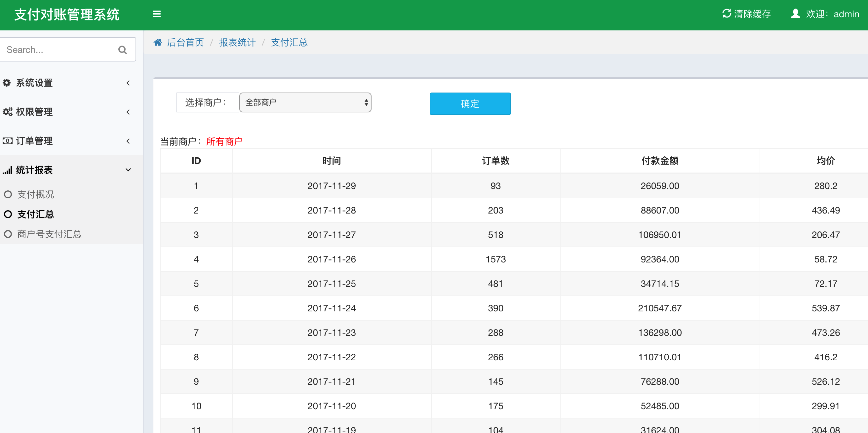868x433 pixels.
Task: Click the 均价 column header
Action: (826, 161)
